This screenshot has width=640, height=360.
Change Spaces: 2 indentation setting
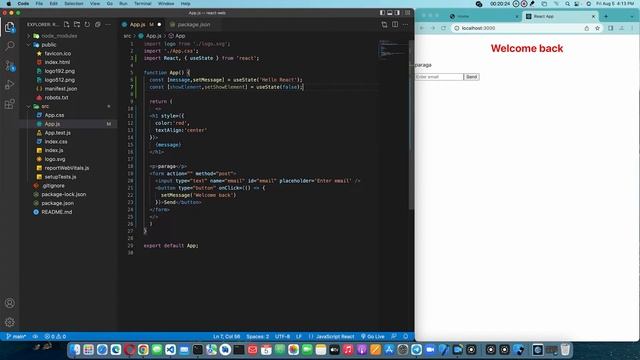click(258, 336)
